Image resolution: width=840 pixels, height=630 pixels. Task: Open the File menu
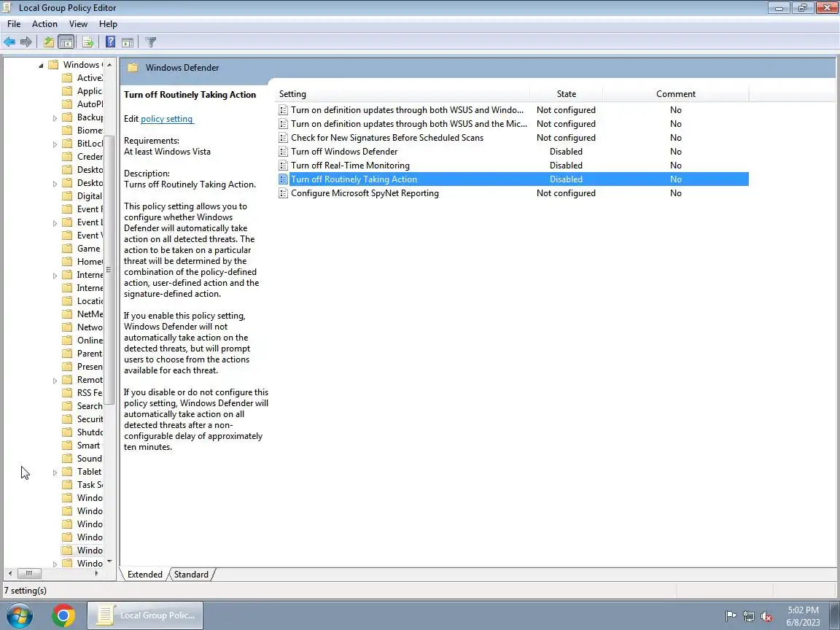coord(14,24)
